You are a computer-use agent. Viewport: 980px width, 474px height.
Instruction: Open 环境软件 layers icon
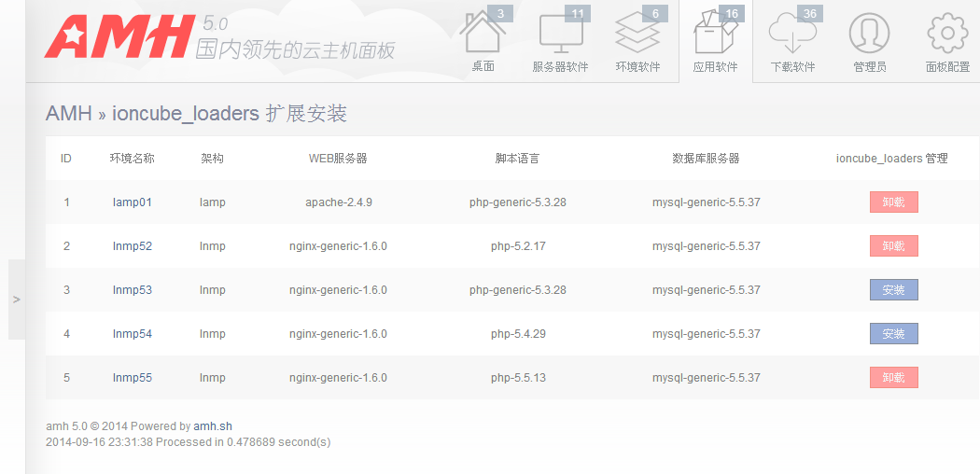pyautogui.click(x=637, y=35)
